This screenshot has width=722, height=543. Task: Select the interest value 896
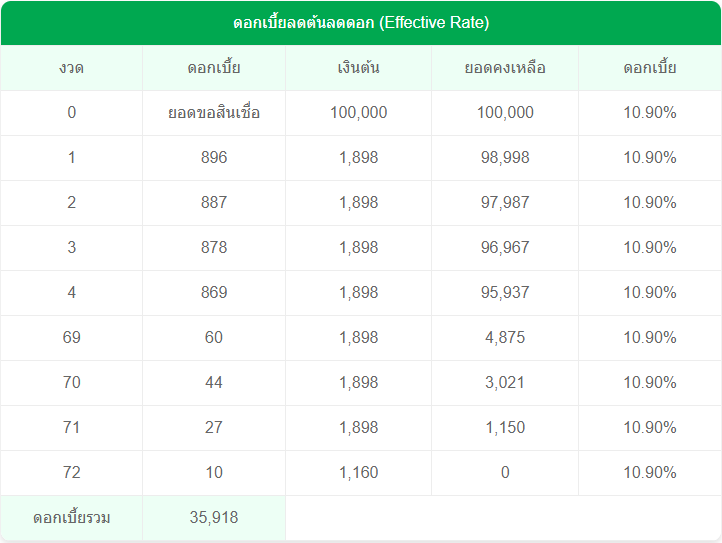[214, 158]
